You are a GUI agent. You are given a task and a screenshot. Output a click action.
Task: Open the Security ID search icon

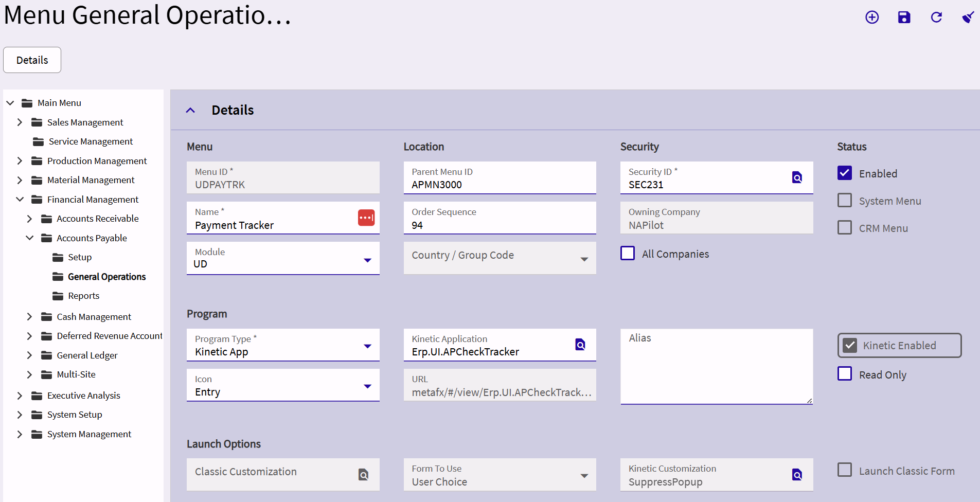coord(797,177)
